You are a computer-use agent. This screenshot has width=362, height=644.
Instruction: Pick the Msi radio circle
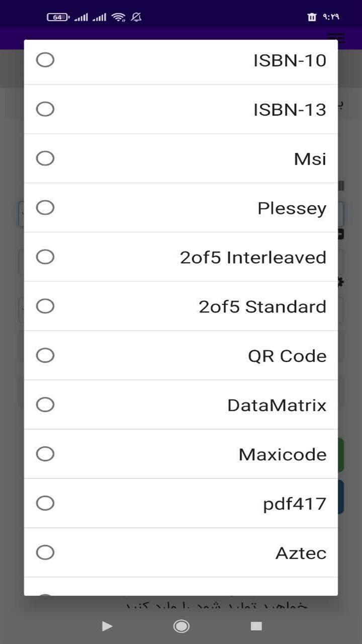point(45,158)
